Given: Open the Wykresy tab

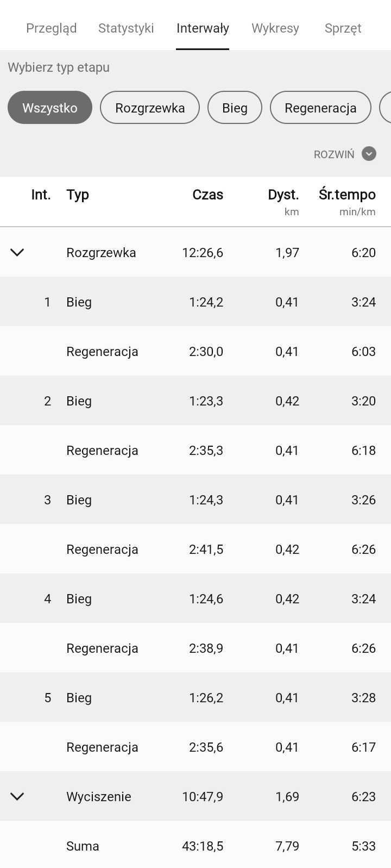Looking at the screenshot, I should [275, 28].
